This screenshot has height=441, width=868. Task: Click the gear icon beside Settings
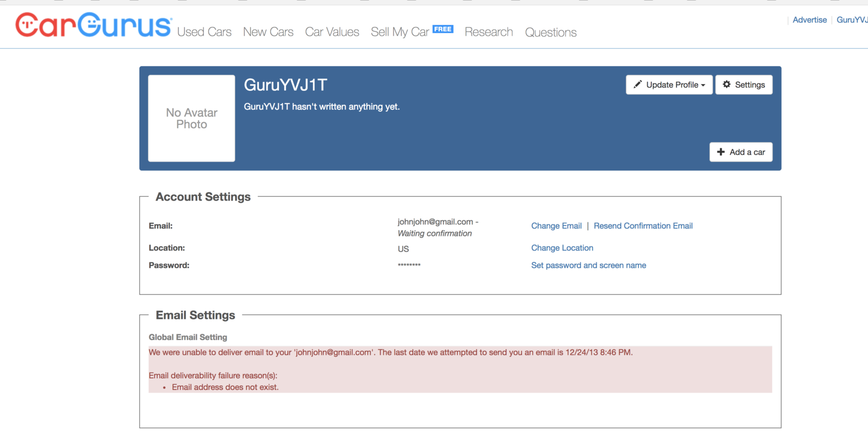726,84
